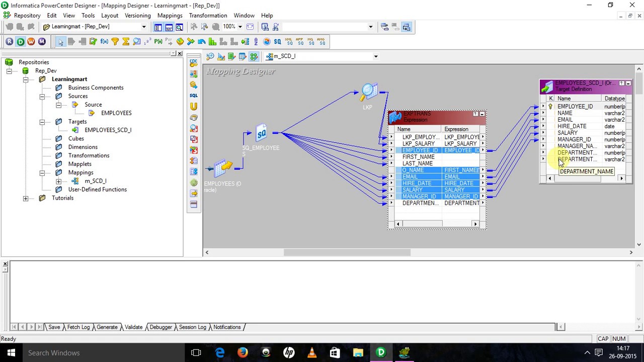
Task: Select the Sequence Generator 123 icon
Action: pos(147,42)
